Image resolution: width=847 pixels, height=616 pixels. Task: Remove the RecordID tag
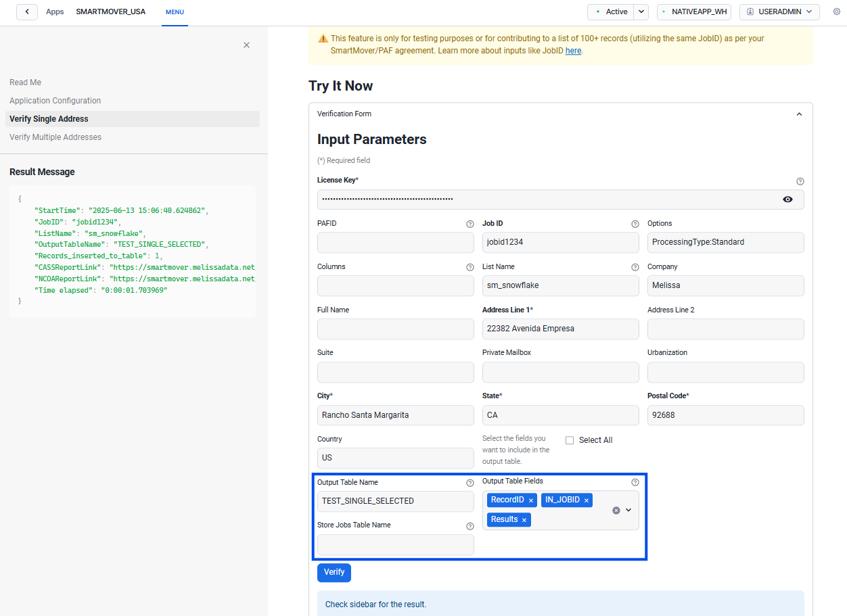(531, 500)
